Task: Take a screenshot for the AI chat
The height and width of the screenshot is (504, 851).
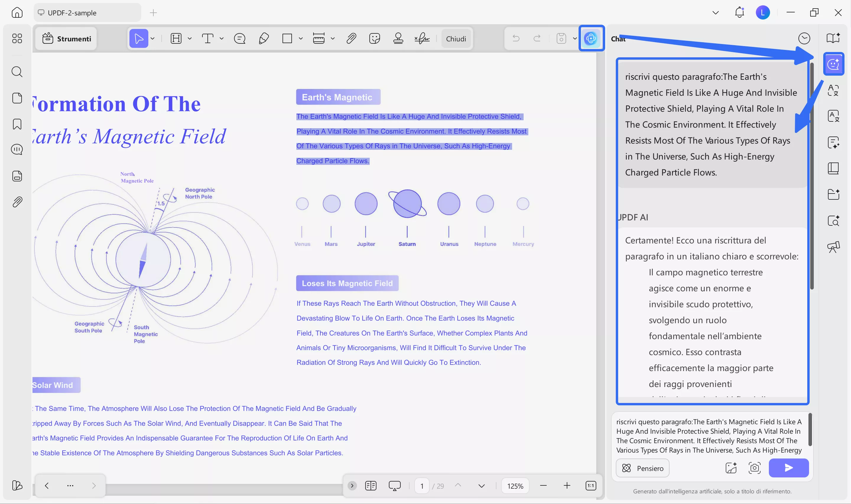Action: click(x=755, y=468)
